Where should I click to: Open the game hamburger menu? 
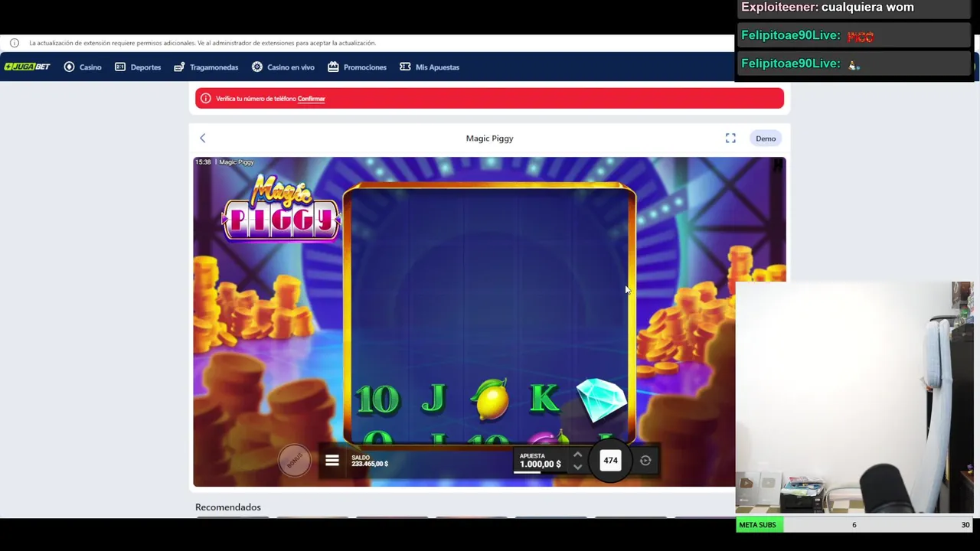(x=332, y=461)
